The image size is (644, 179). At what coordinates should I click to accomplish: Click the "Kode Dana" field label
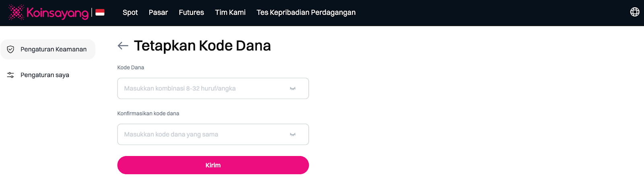(x=130, y=68)
